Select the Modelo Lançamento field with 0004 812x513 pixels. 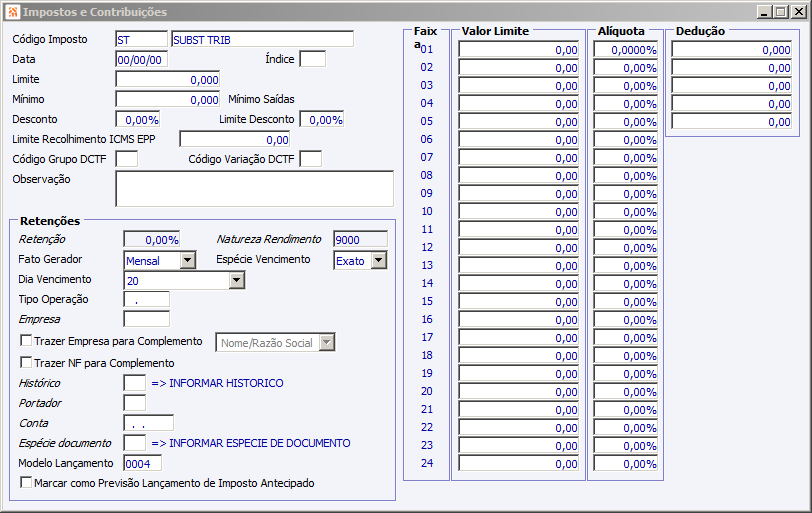[x=143, y=463]
